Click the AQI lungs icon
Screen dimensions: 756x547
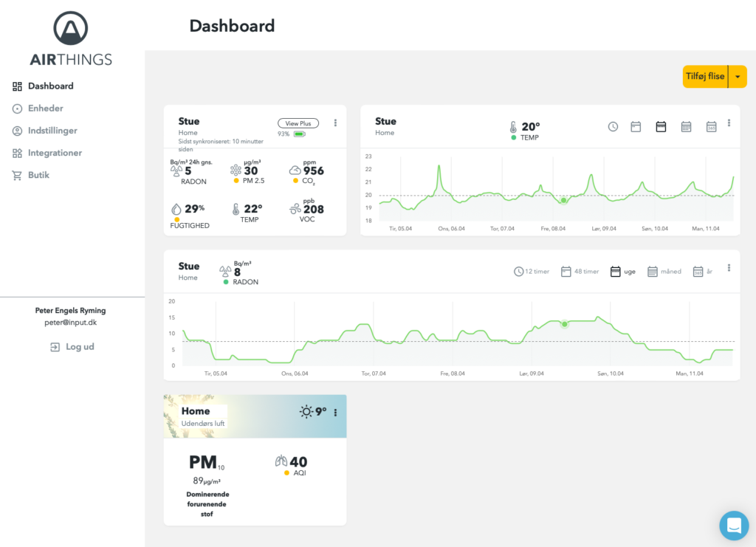tap(281, 461)
